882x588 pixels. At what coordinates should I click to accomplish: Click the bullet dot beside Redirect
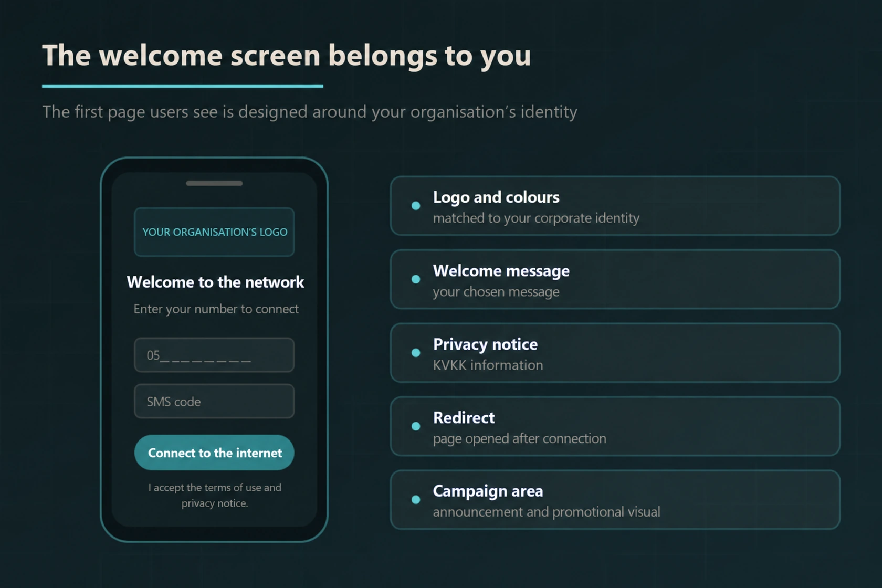[x=416, y=426]
